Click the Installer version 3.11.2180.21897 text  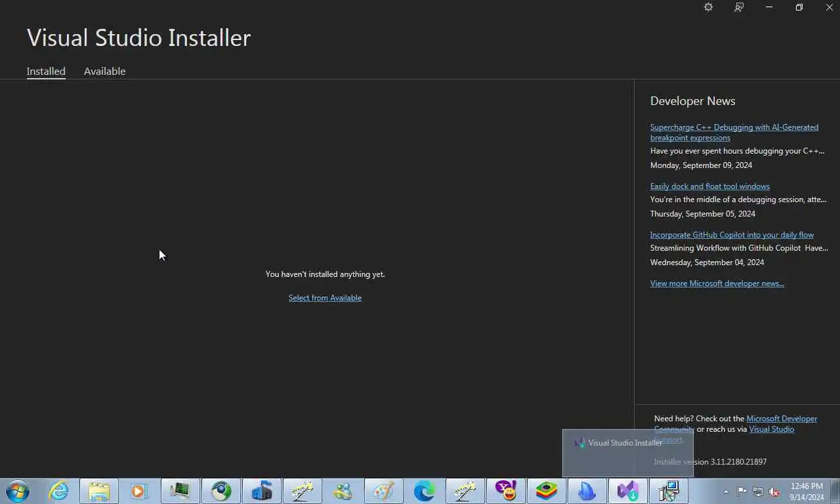click(710, 462)
